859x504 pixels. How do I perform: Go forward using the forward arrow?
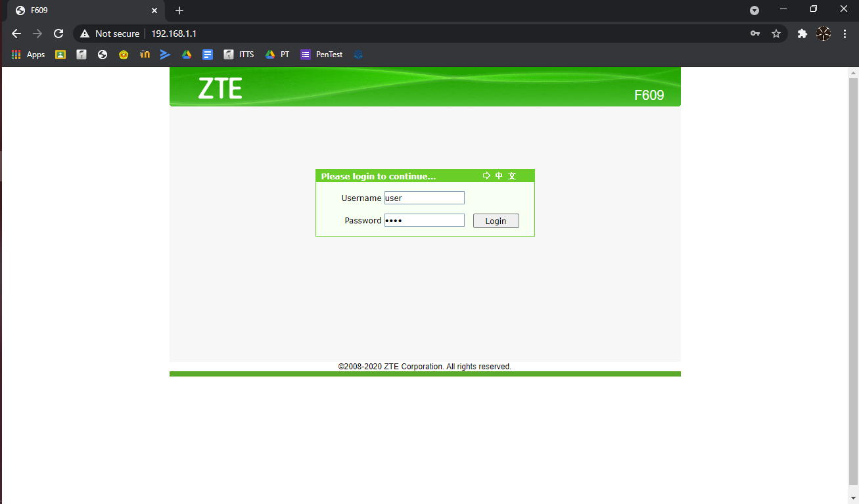click(37, 34)
